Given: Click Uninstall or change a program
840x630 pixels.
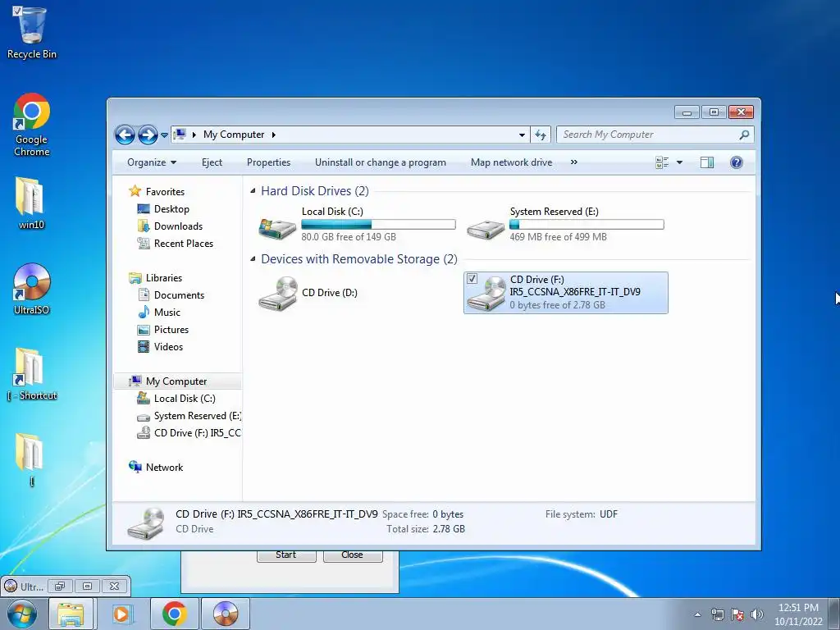Looking at the screenshot, I should (381, 162).
